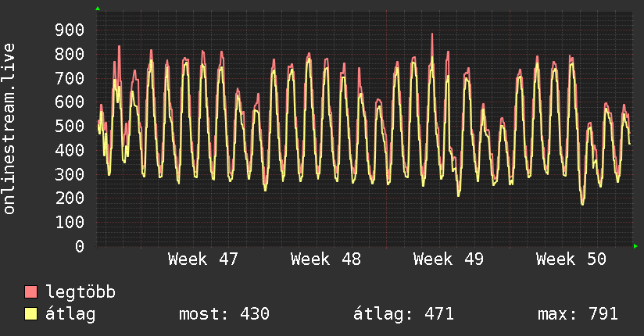Select the most: 430 value
Screen dimensions: 644x336
[x=224, y=314]
